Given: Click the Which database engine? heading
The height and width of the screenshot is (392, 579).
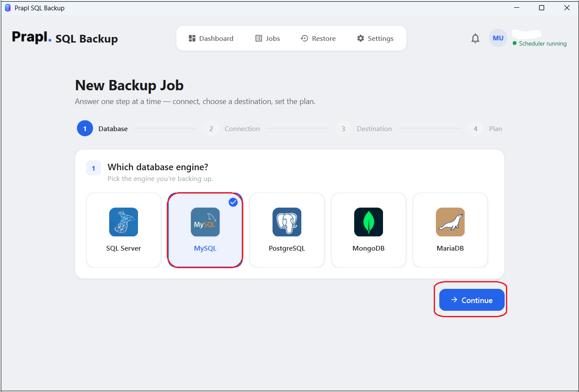Looking at the screenshot, I should pyautogui.click(x=158, y=167).
